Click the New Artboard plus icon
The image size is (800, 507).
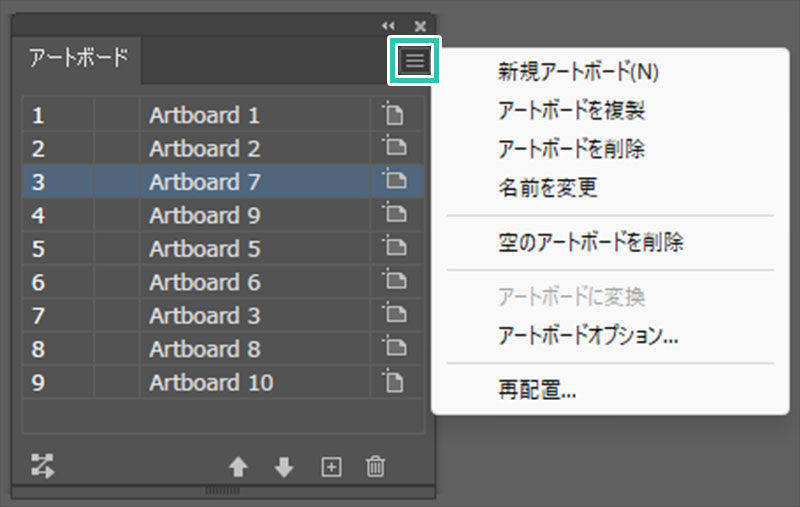tap(331, 466)
